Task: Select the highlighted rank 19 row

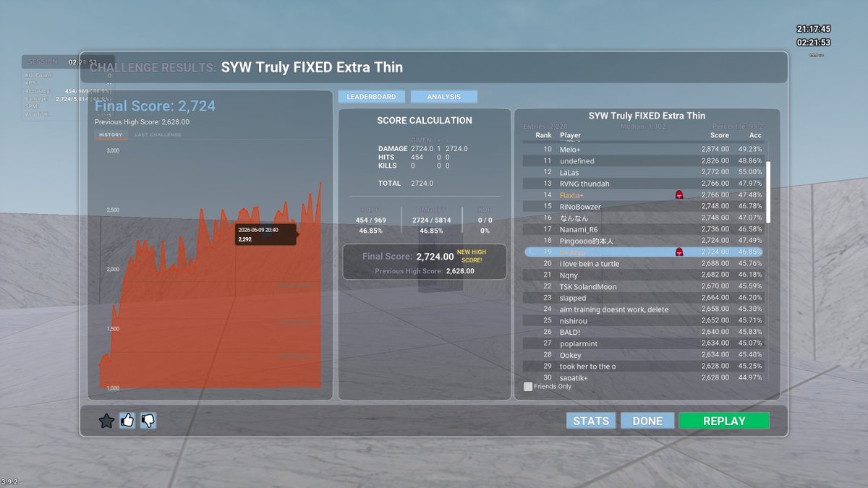Action: pyautogui.click(x=643, y=252)
